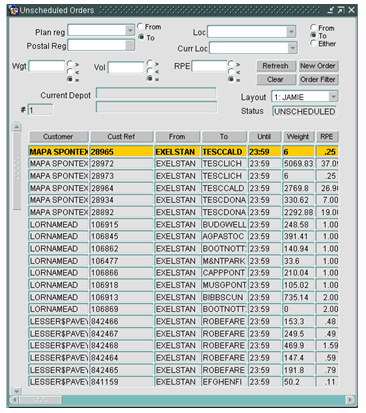366x413 pixels.
Task: Click the horizontal scrollbar thumb
Action: tap(40, 399)
